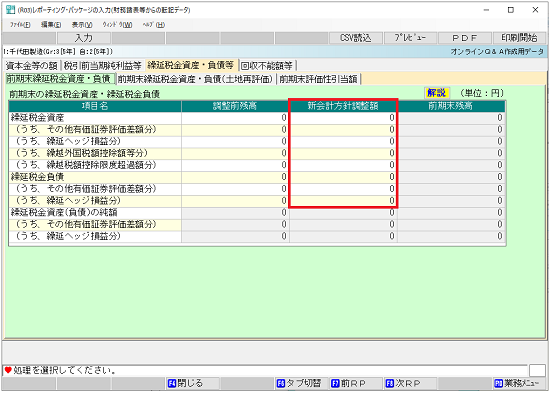
Task: Click the 入力 toolbar button
Action: 84,38
